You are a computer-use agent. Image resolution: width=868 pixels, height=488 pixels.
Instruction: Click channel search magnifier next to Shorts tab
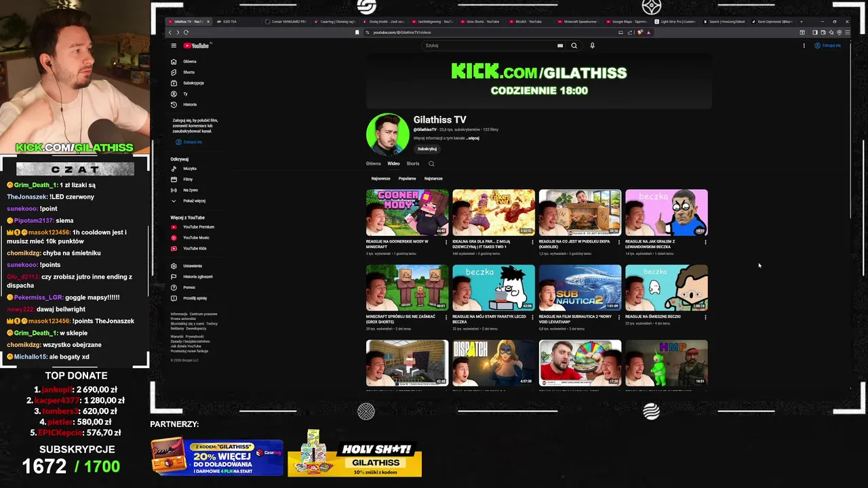pos(431,163)
